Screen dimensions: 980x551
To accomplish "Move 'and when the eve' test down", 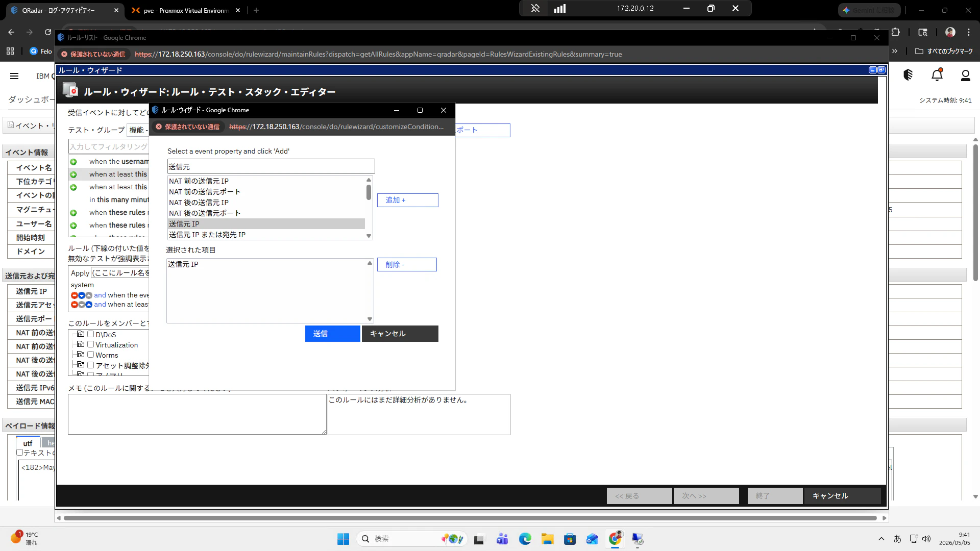I will (x=82, y=295).
